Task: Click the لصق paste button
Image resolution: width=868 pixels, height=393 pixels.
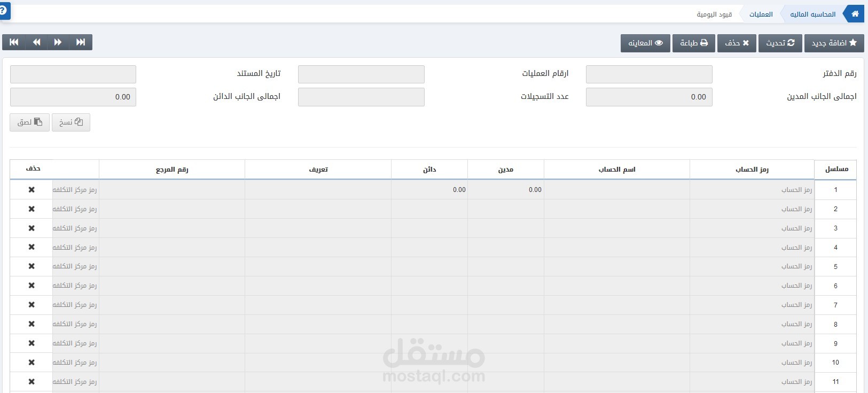Action: (29, 122)
